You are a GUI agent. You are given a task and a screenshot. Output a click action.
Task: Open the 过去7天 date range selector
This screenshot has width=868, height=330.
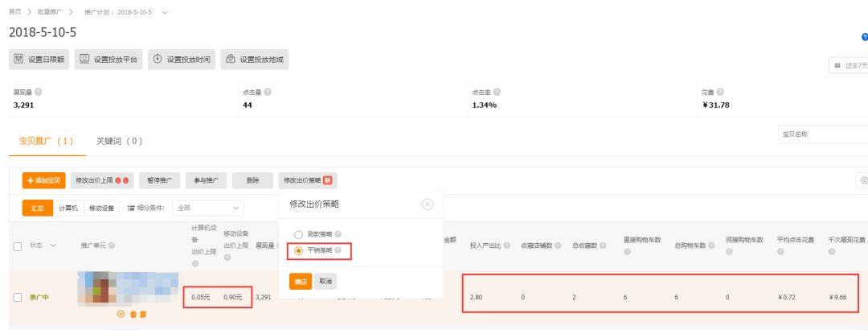[848, 65]
